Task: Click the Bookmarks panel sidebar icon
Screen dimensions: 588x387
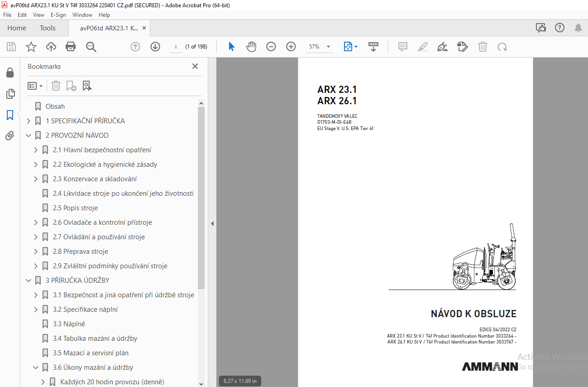Action: (10, 115)
